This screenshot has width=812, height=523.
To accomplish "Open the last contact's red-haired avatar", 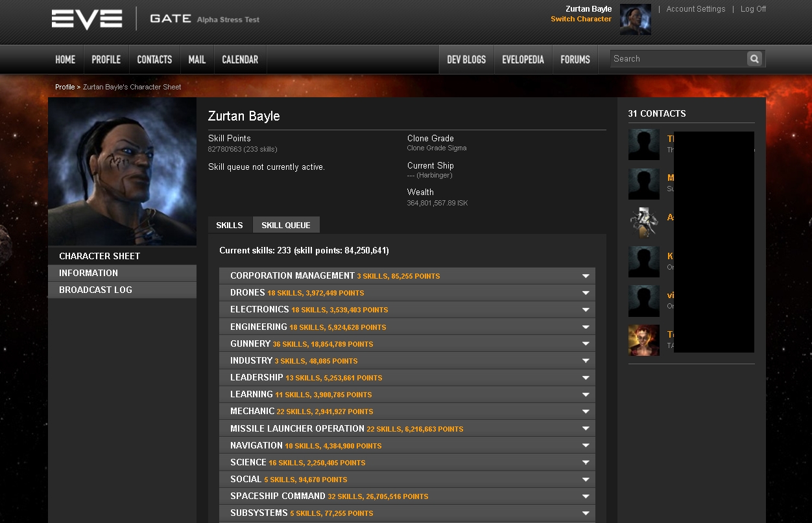I will pos(644,340).
